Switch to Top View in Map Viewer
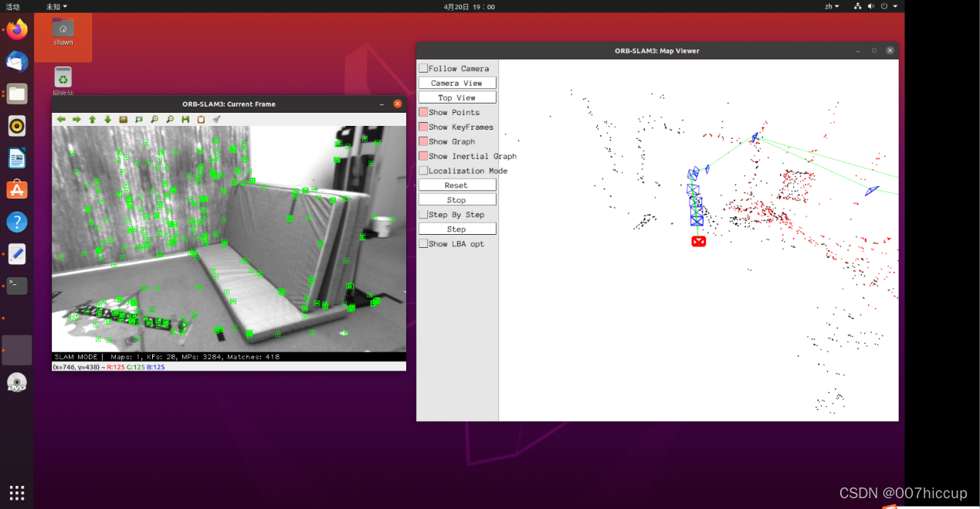Screen dimensions: 980x509 point(457,97)
